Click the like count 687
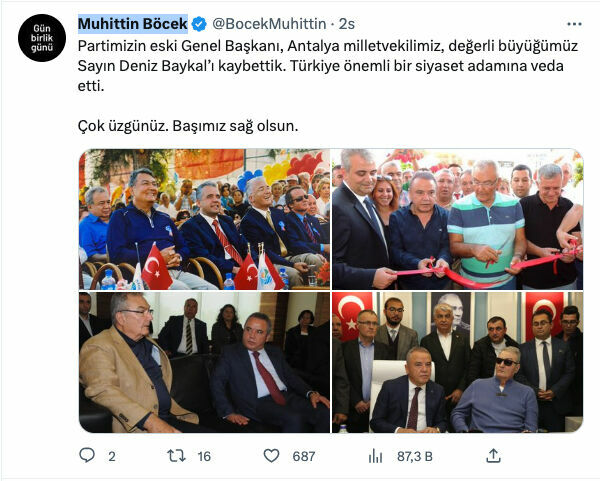Image resolution: width=600 pixels, height=481 pixels. click(304, 456)
